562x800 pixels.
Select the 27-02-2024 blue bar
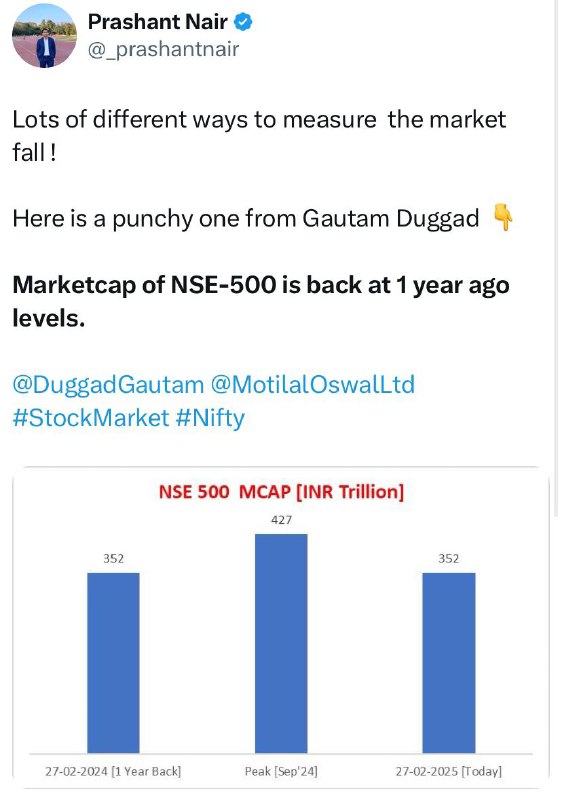coord(113,663)
